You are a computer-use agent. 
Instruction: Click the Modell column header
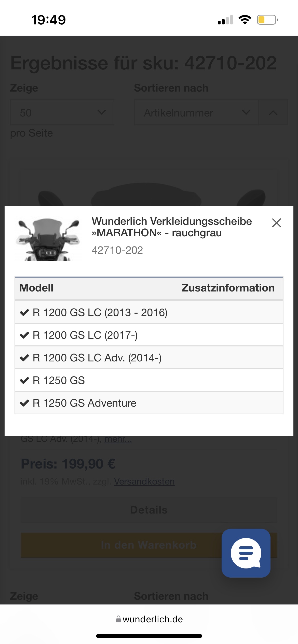36,288
